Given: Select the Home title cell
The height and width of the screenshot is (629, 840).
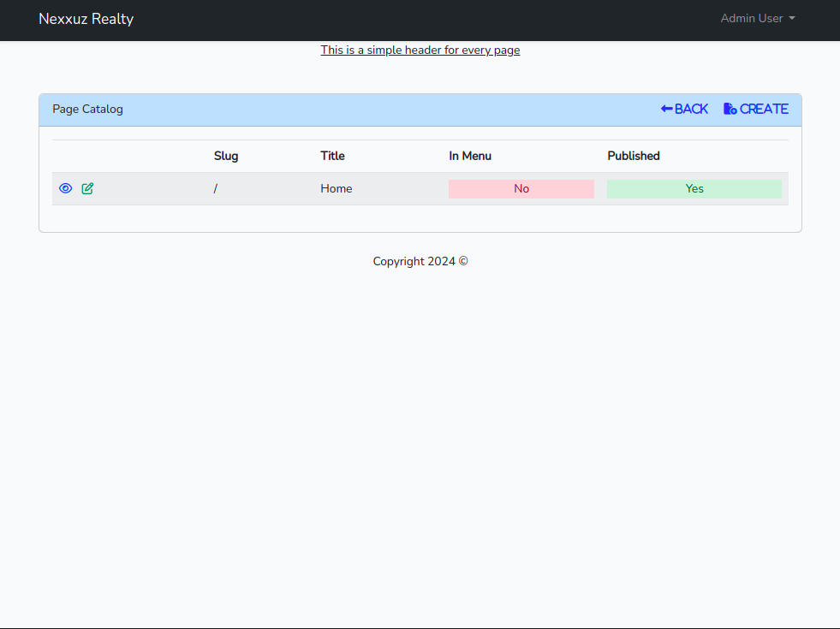Looking at the screenshot, I should pyautogui.click(x=337, y=189).
